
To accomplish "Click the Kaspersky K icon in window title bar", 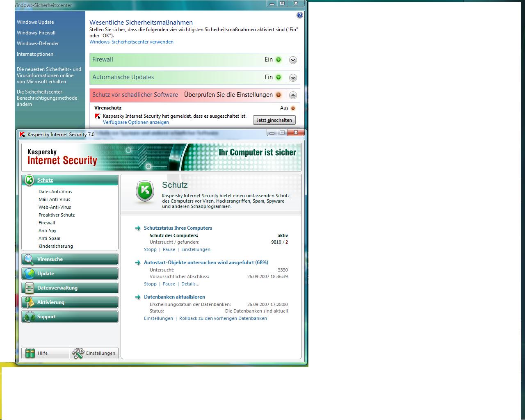I will pos(22,134).
